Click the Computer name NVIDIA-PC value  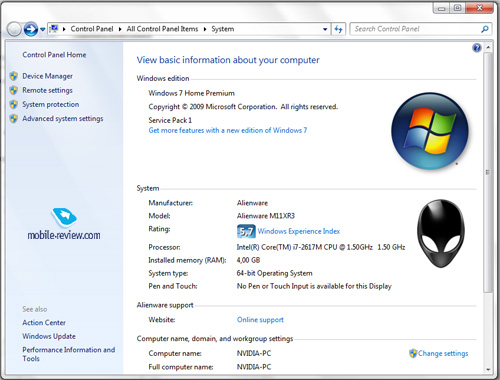[x=254, y=353]
